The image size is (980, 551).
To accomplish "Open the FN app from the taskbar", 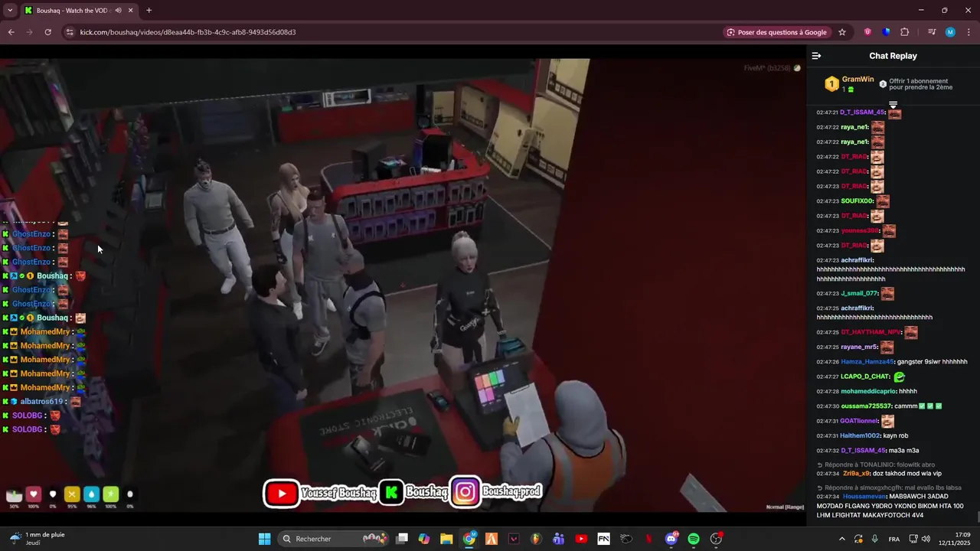I will [603, 539].
